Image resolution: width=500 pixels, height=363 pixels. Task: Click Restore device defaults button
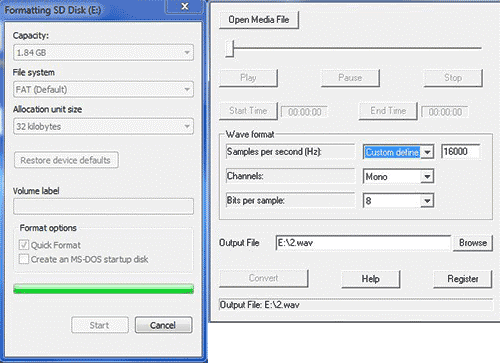66,160
